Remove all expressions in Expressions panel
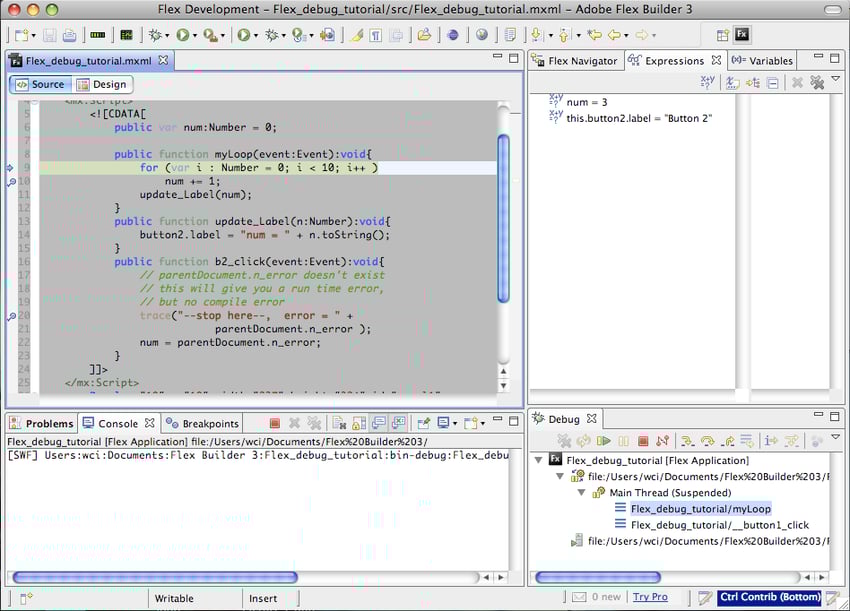This screenshot has width=850, height=611. (817, 83)
